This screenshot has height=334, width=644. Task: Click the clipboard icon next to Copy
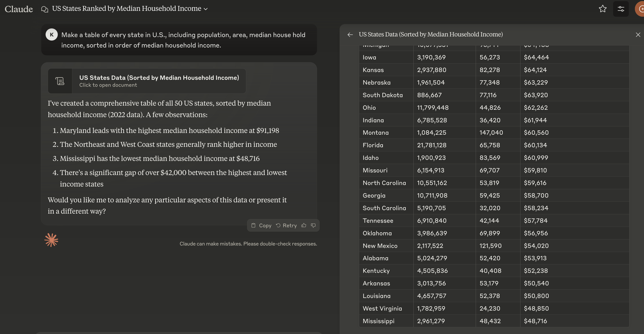pyautogui.click(x=253, y=225)
